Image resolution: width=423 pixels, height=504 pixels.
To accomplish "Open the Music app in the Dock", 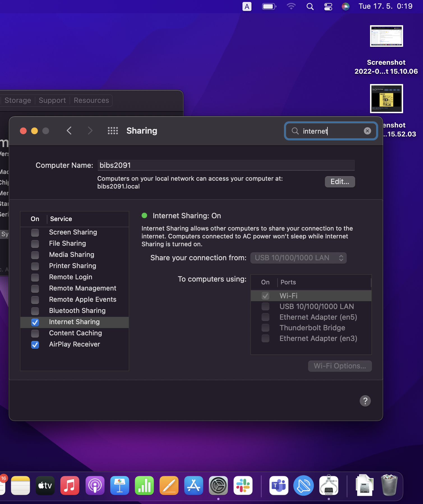I will coord(70,486).
